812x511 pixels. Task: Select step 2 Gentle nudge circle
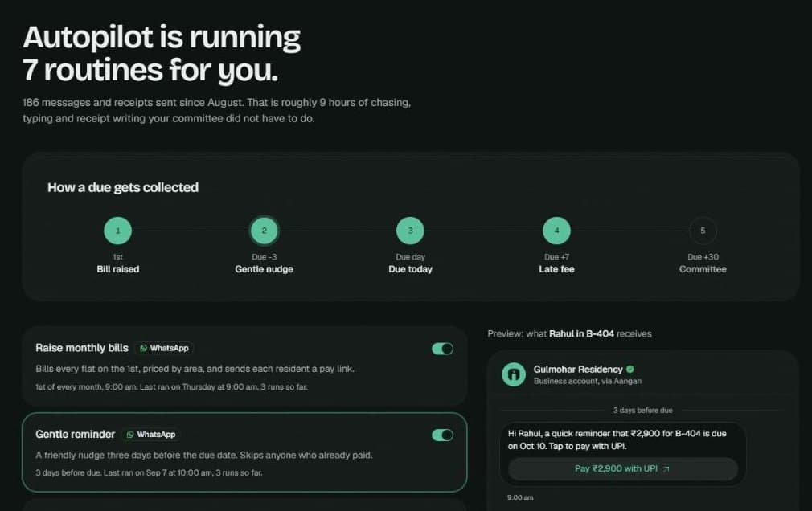pos(265,231)
